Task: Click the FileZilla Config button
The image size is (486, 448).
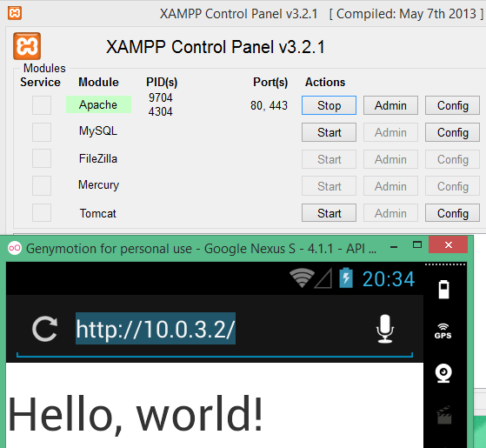Action: 452,159
